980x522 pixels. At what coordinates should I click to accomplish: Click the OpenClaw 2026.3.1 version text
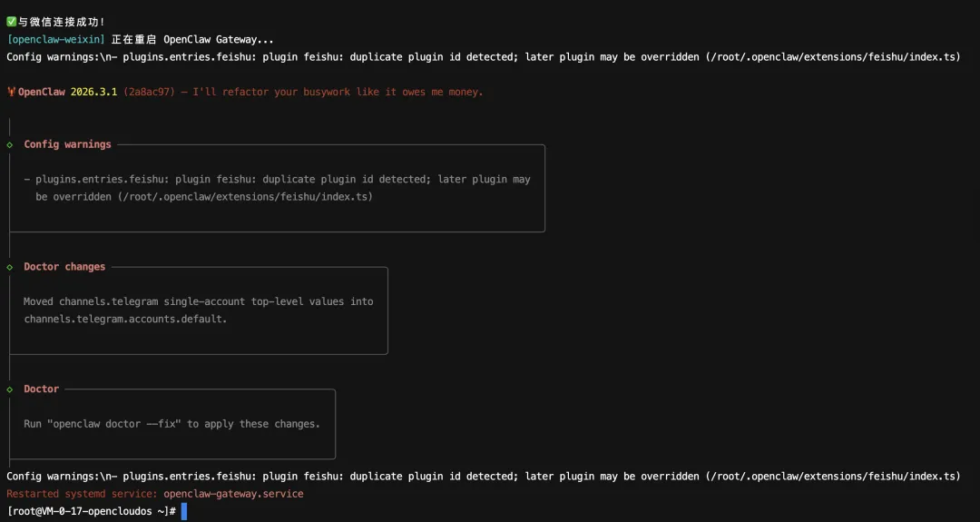coord(67,92)
